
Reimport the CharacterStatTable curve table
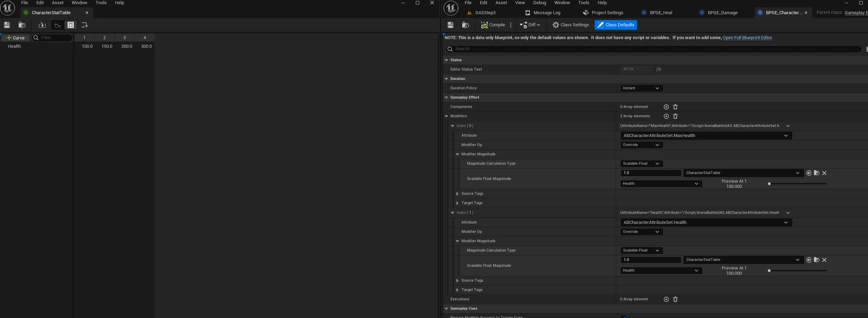pyautogui.click(x=42, y=25)
